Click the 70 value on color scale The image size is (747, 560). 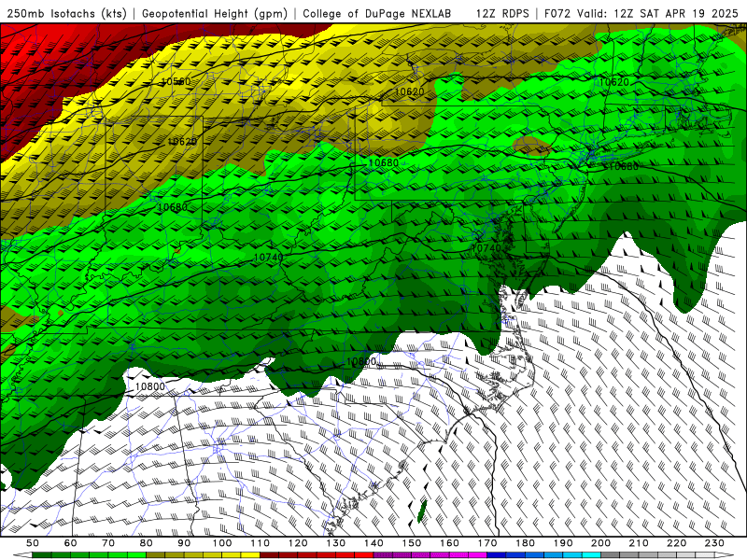(108, 543)
